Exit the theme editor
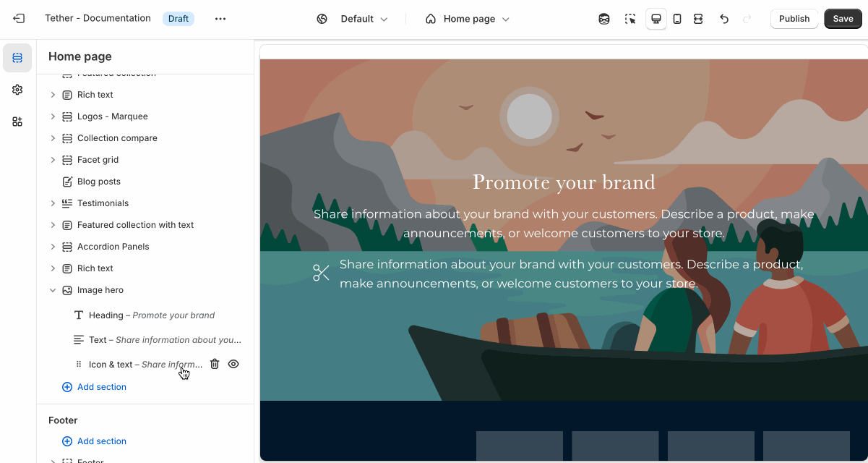The width and height of the screenshot is (868, 463). [x=19, y=19]
